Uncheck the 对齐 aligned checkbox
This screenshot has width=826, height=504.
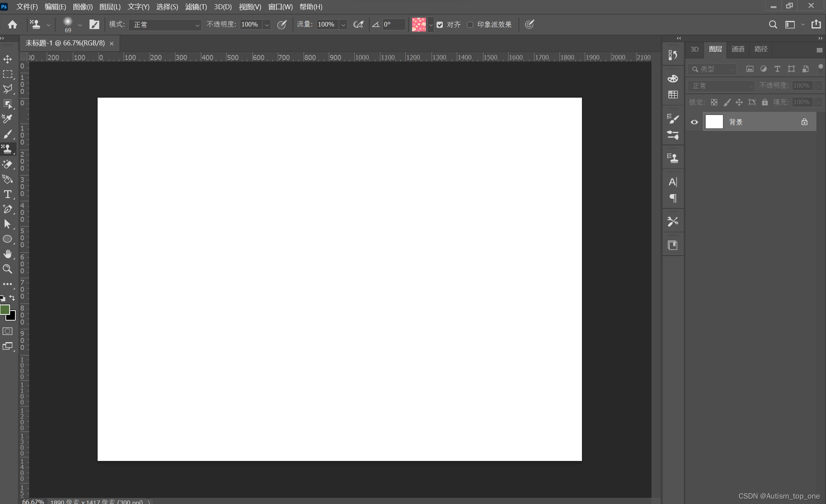(440, 25)
